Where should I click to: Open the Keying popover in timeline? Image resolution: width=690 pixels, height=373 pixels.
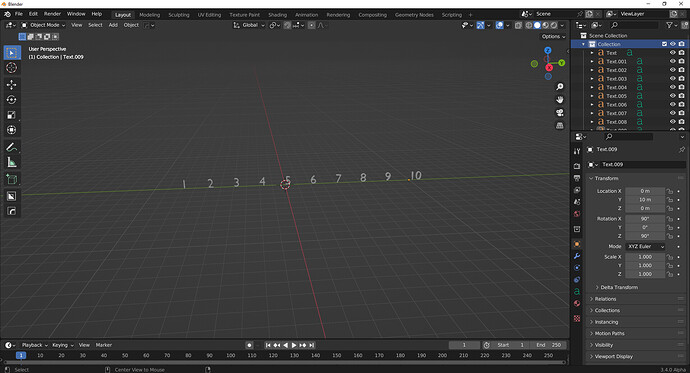point(62,345)
